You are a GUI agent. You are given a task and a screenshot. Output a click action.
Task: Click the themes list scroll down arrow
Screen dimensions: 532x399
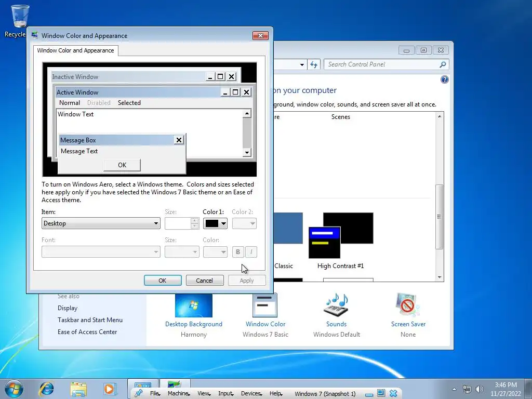[440, 277]
